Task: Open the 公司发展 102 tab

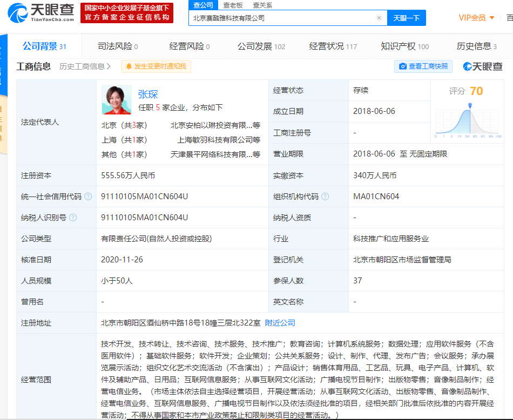Action: (261, 46)
